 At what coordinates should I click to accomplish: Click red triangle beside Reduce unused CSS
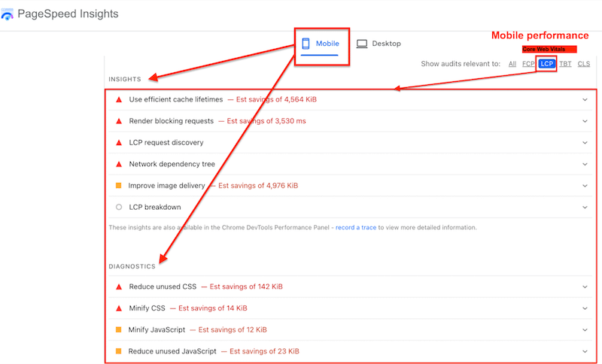119,287
